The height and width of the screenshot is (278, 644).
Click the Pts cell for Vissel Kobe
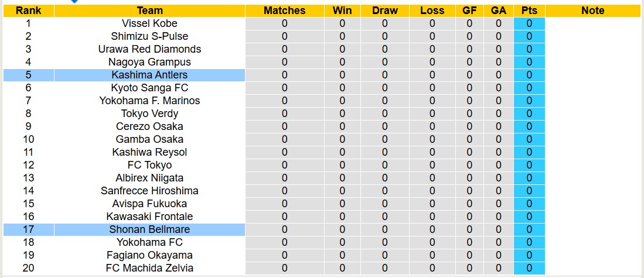pos(529,23)
